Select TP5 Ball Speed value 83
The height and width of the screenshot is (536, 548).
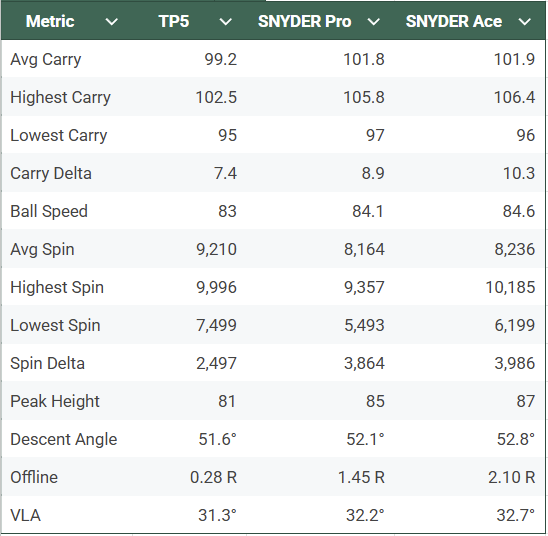click(x=228, y=211)
